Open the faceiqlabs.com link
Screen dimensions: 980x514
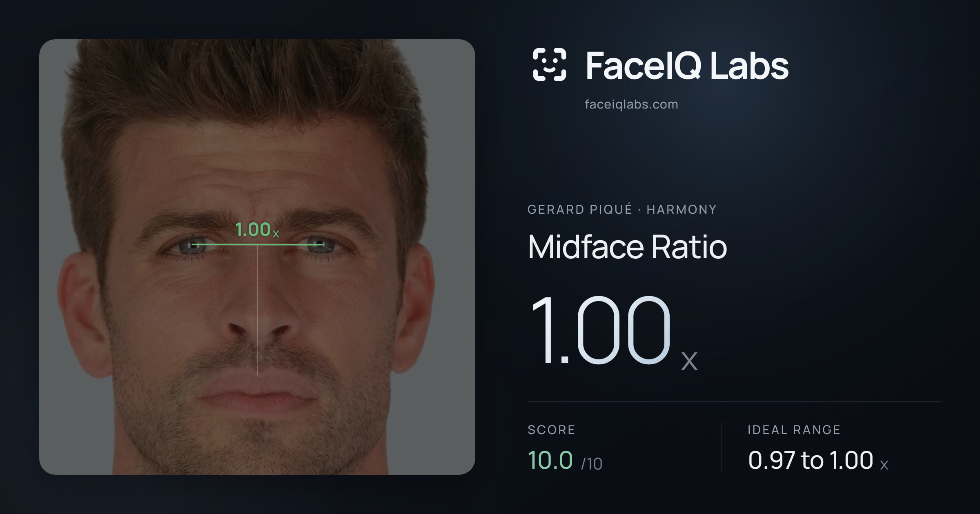[x=631, y=104]
